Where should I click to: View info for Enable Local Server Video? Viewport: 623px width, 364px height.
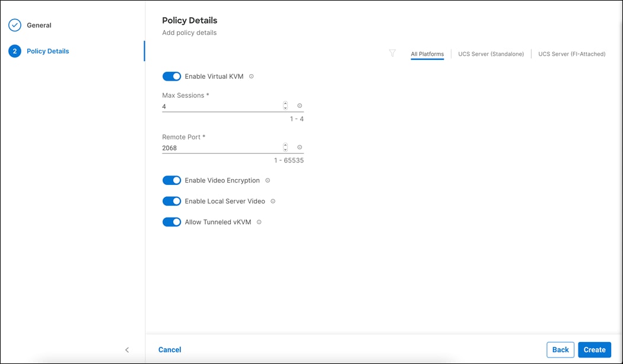(x=272, y=201)
